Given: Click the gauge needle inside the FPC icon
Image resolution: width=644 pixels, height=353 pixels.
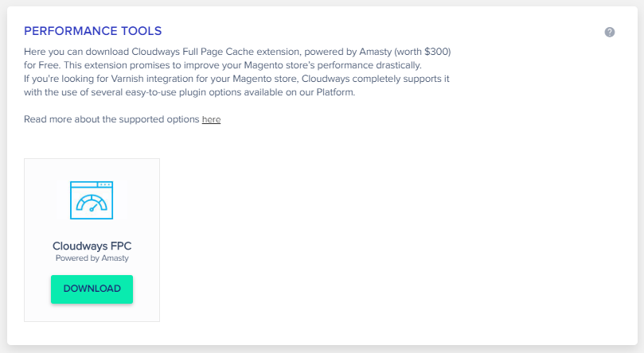Looking at the screenshot, I should coord(94,207).
